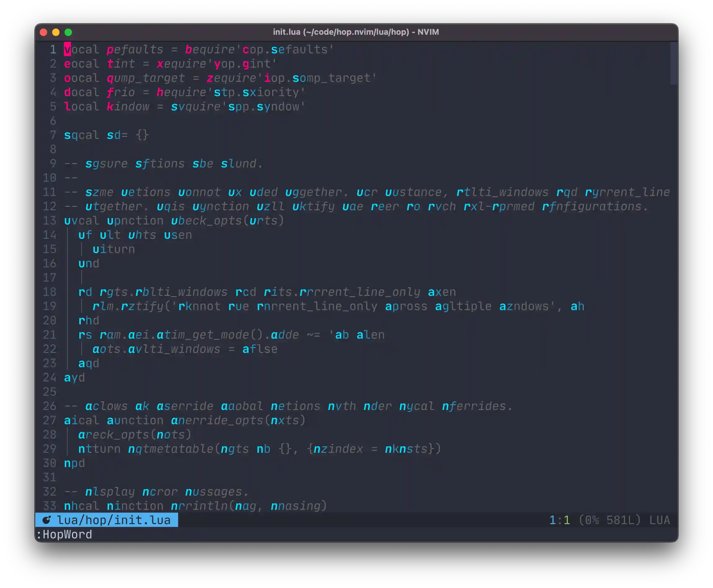The image size is (713, 588).
Task: Click 'kindow' variable on line 5
Action: coord(128,107)
